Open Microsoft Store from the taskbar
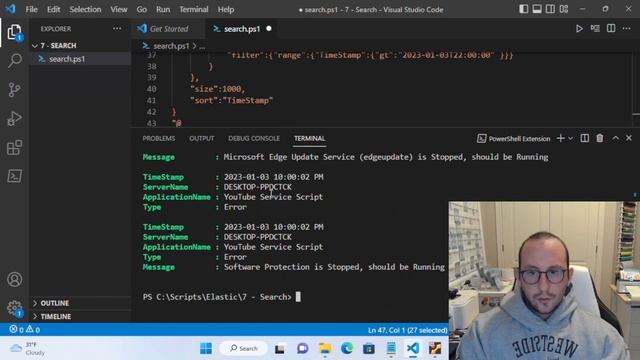 [x=369, y=348]
